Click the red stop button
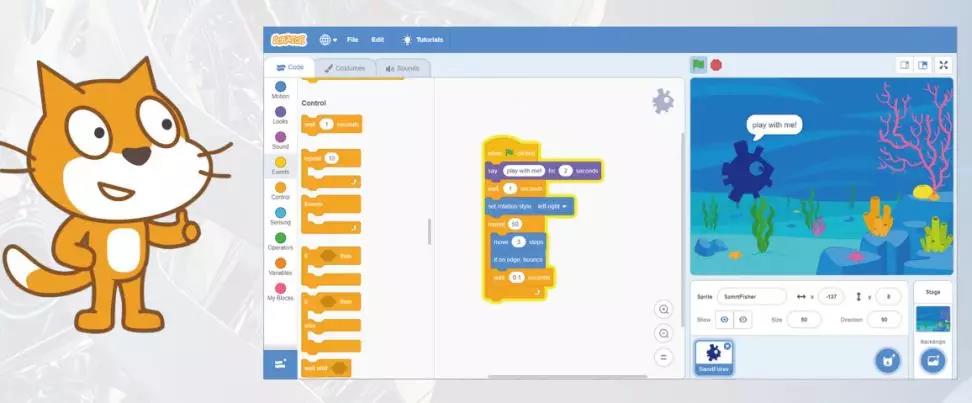 [716, 64]
